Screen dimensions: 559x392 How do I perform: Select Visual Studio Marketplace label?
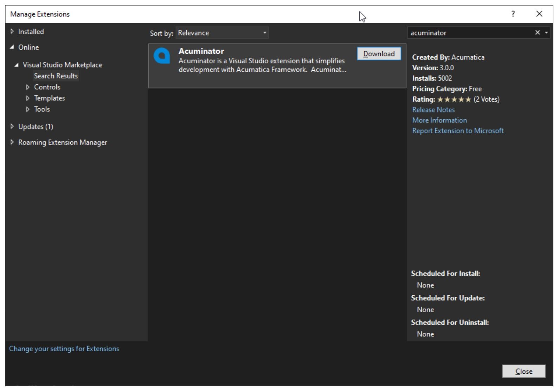63,65
